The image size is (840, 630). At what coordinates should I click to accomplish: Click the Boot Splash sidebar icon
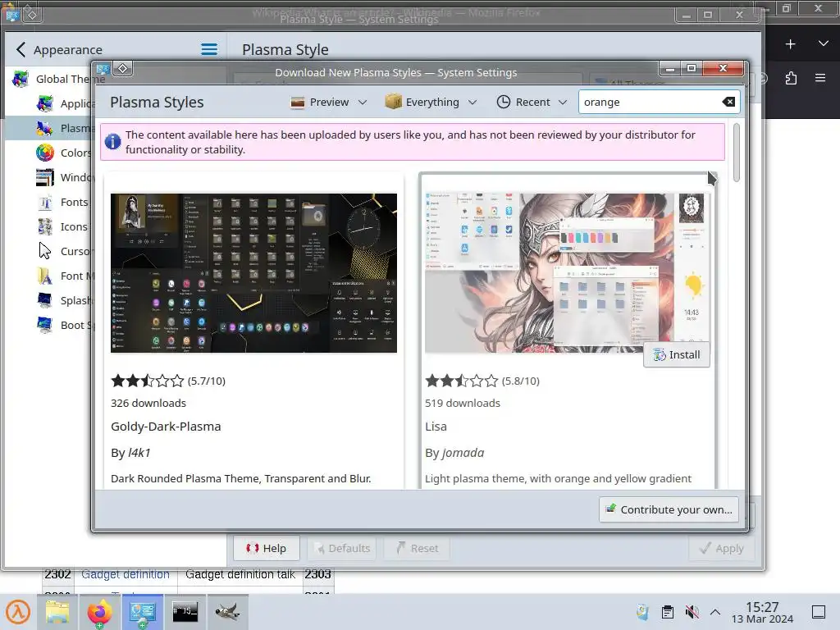coord(45,325)
